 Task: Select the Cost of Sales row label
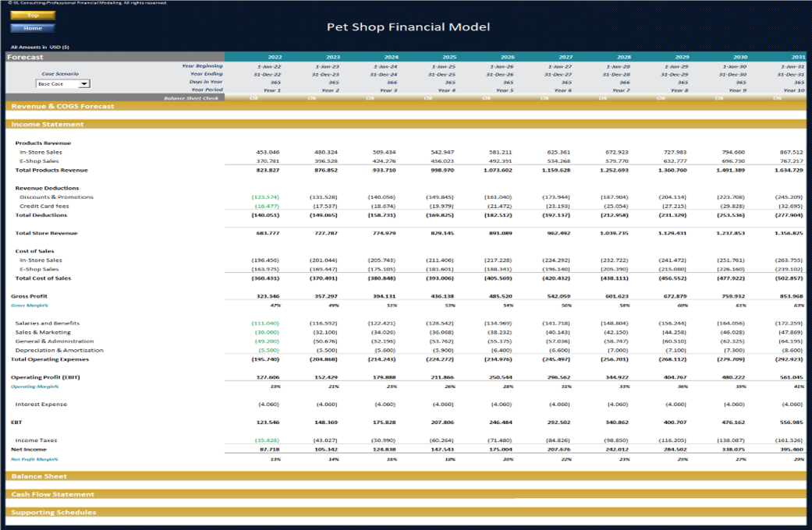click(34, 251)
